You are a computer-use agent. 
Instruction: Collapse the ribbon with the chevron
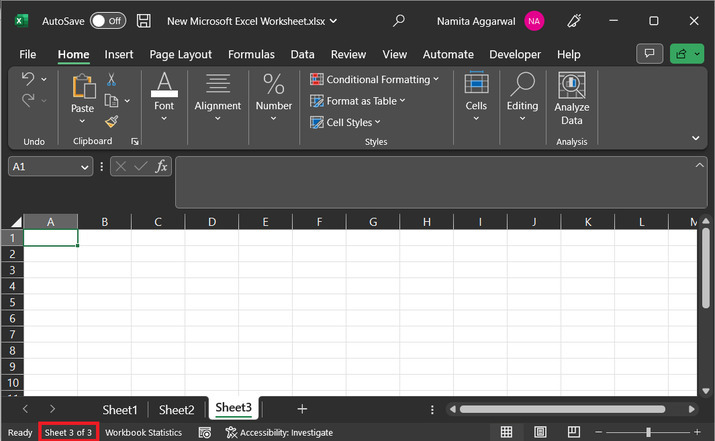(695, 138)
